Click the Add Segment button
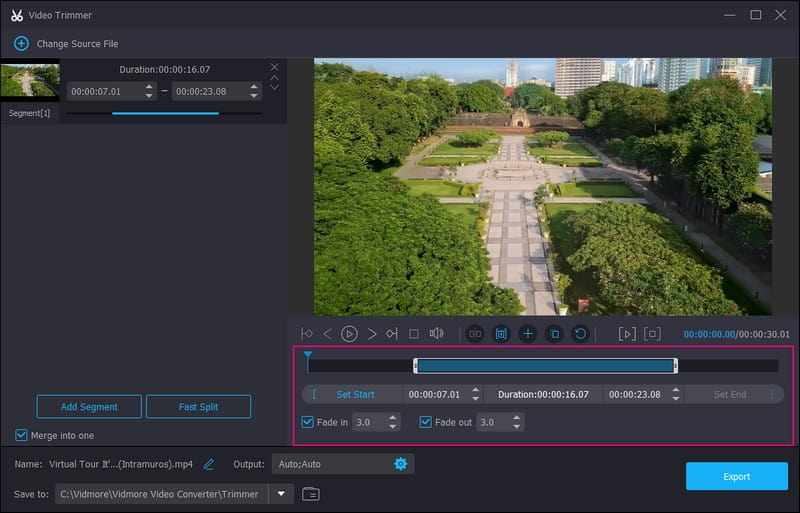This screenshot has width=800, height=513. (89, 407)
